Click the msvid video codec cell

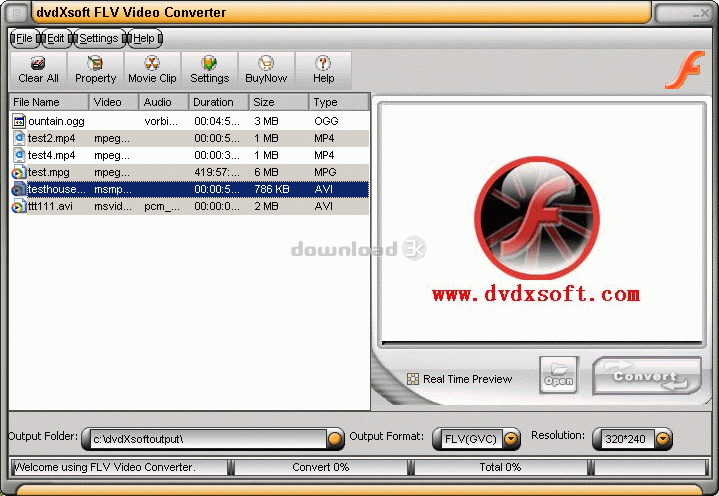click(113, 206)
